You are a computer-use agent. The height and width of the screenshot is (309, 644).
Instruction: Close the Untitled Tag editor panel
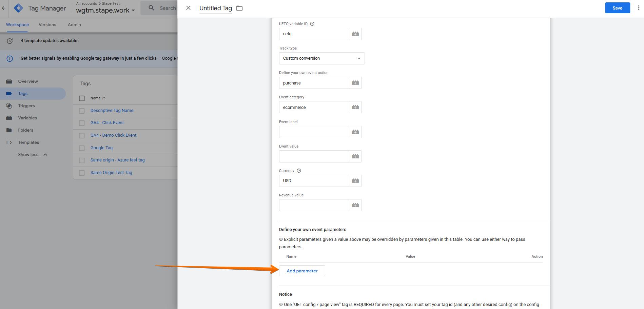click(188, 8)
